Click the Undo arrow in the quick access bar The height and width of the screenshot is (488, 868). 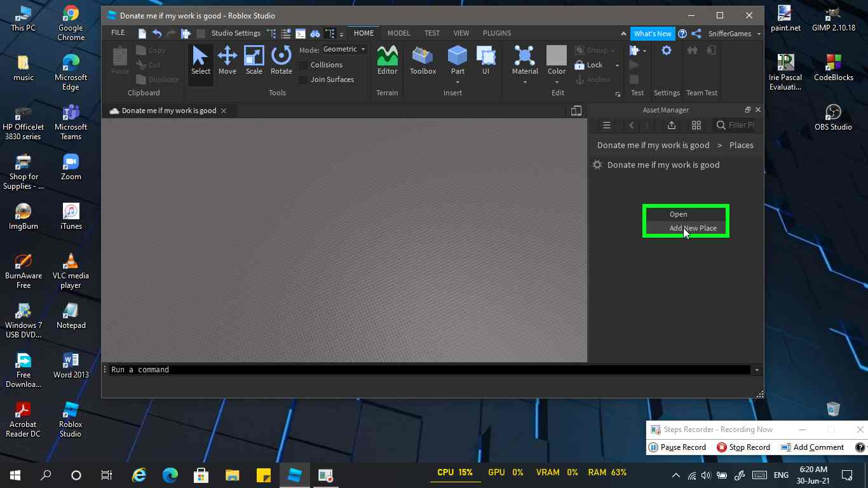157,34
